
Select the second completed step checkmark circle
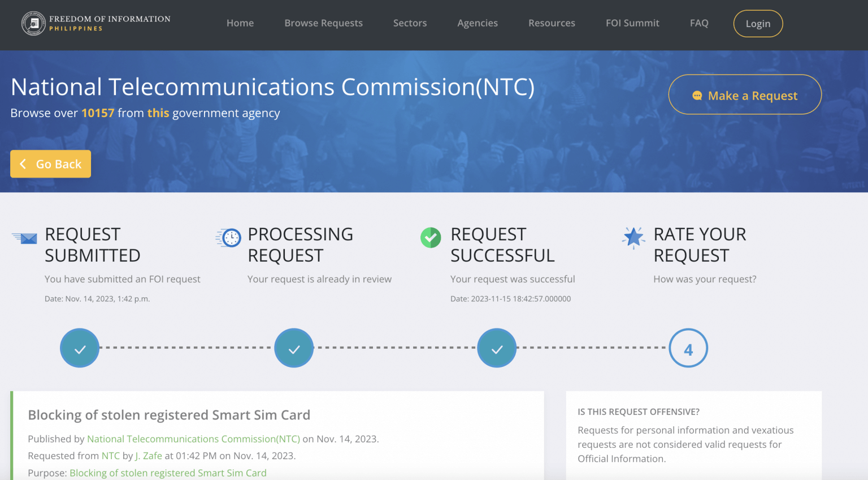click(294, 348)
